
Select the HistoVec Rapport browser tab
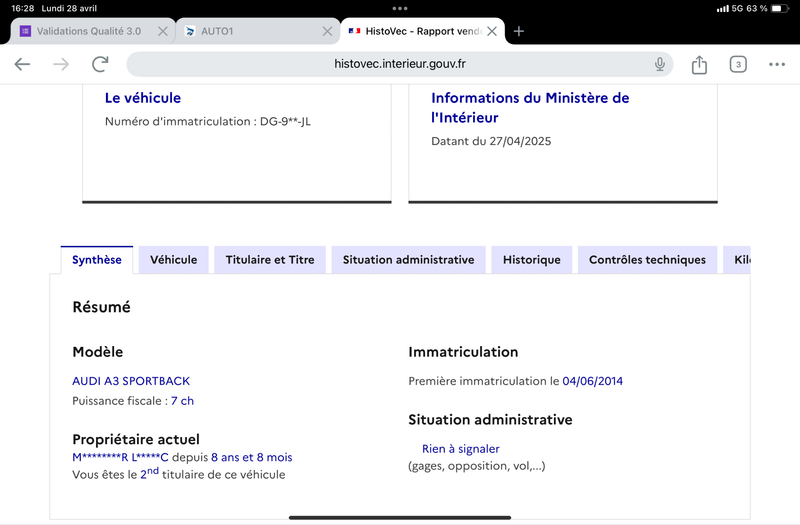pyautogui.click(x=423, y=31)
